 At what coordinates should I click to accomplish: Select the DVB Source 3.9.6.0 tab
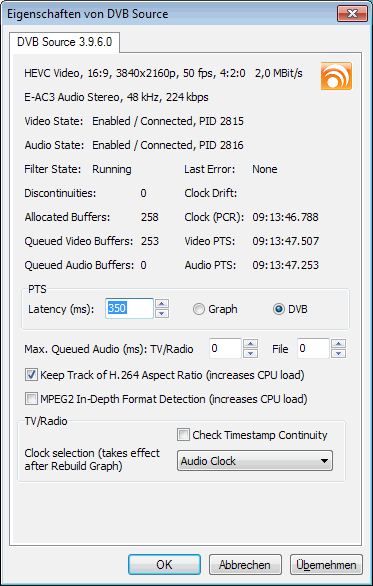pos(64,42)
